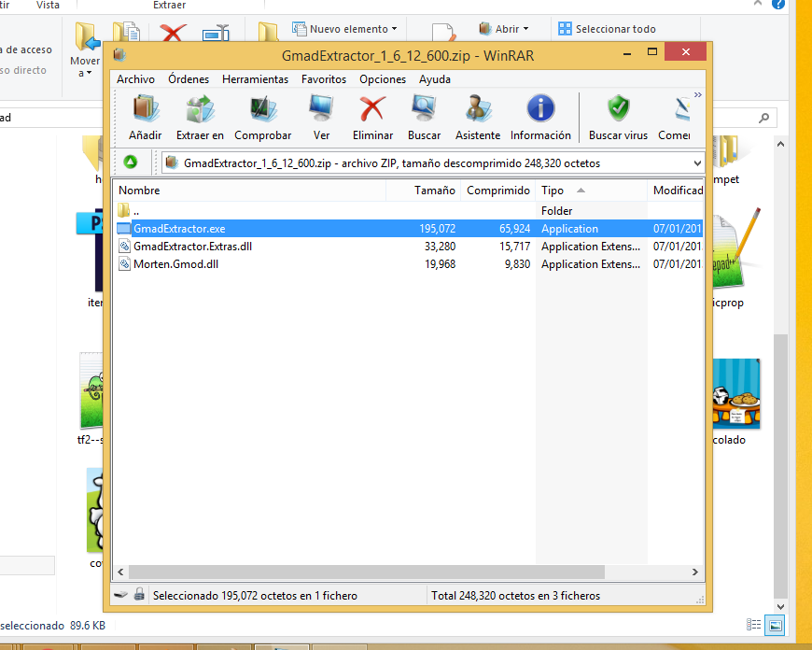Click the Morten.Gmod.dll file icon
This screenshot has height=650, width=812.
124,264
